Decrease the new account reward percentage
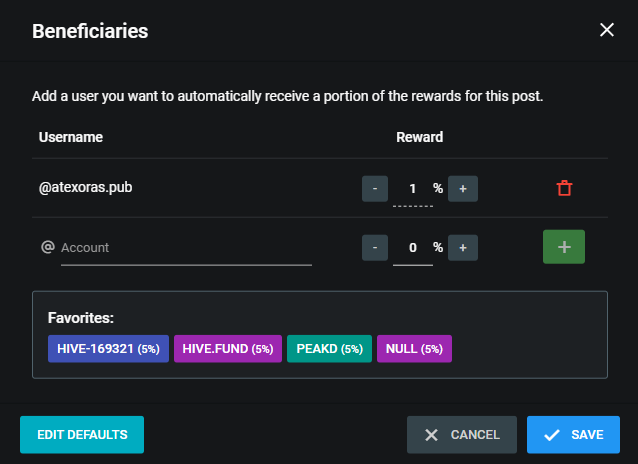The image size is (638, 464). (x=375, y=247)
